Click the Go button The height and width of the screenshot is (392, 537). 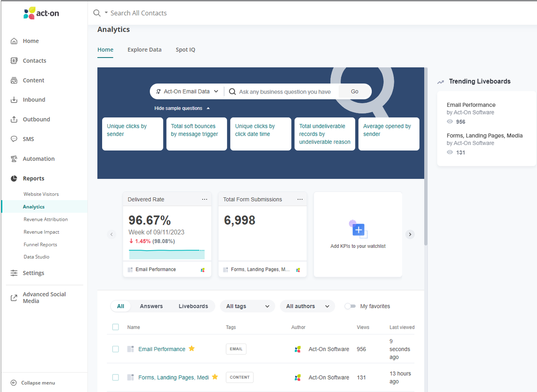click(355, 91)
